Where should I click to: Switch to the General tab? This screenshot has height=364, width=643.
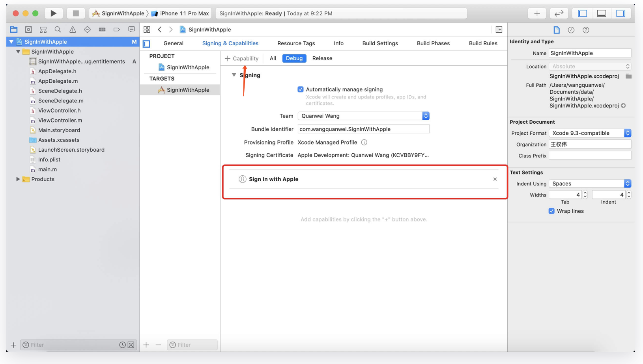click(173, 43)
